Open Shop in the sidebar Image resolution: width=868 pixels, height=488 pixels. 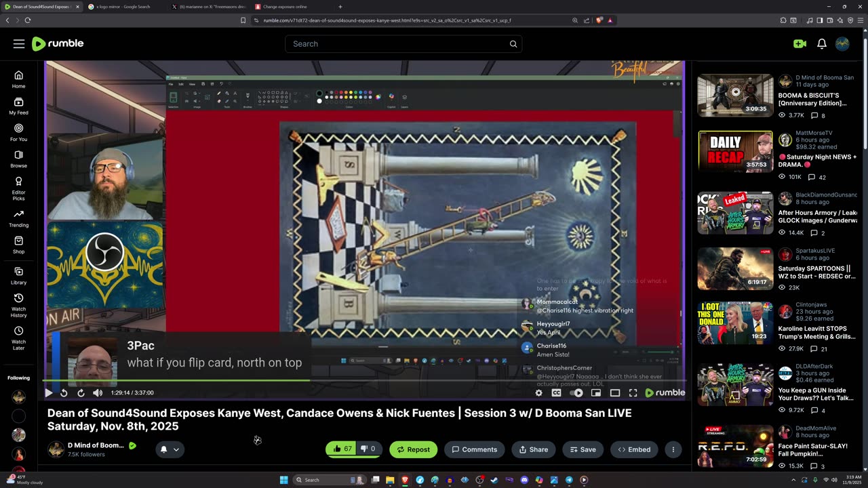click(x=19, y=245)
